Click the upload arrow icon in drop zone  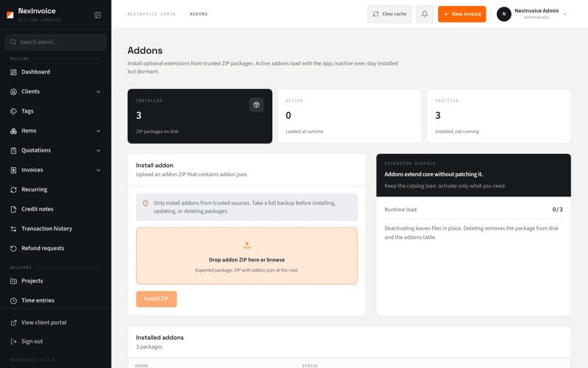[247, 245]
